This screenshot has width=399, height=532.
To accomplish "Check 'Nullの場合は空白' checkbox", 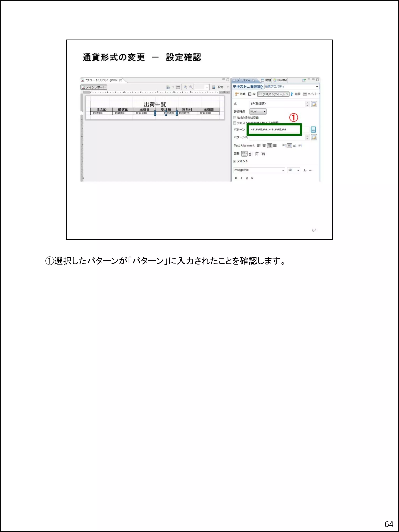I will pyautogui.click(x=235, y=118).
